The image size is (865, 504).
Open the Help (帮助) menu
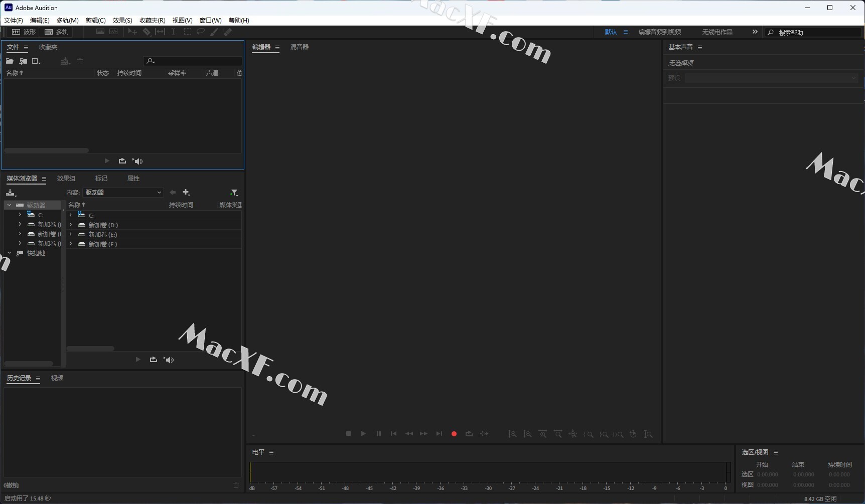pos(239,21)
